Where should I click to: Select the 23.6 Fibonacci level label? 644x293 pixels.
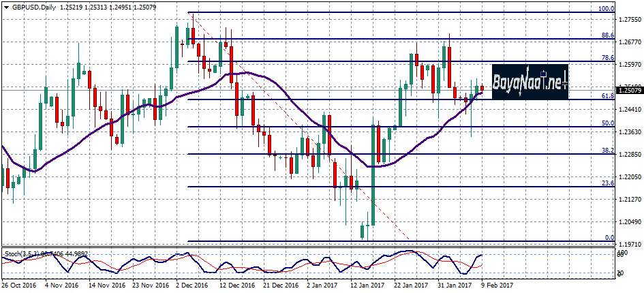tap(608, 183)
